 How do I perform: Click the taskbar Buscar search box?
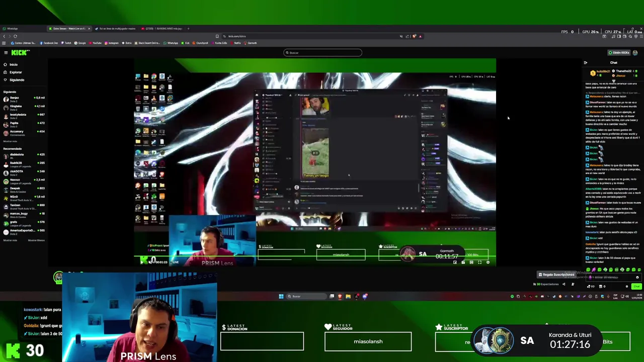pos(306,296)
